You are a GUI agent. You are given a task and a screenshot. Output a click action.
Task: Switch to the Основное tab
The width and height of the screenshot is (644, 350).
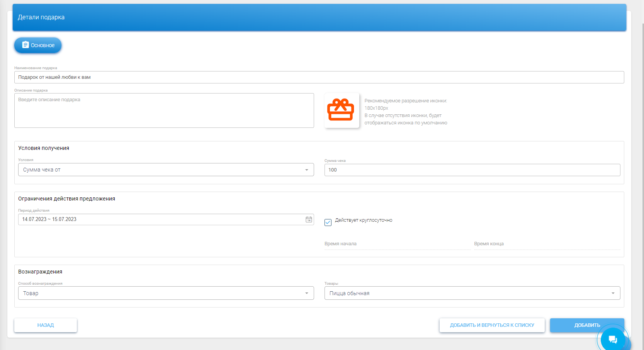click(38, 45)
